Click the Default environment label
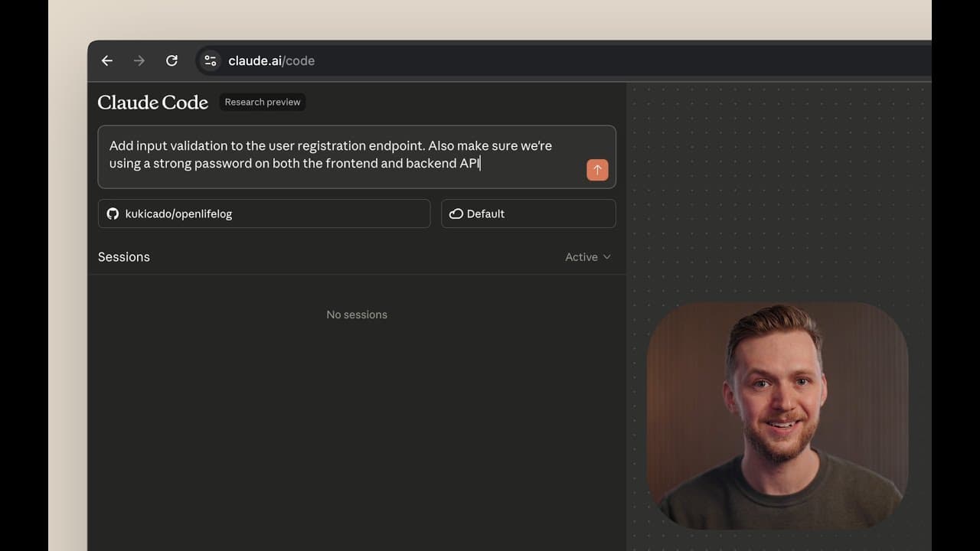The width and height of the screenshot is (980, 551). [x=485, y=214]
